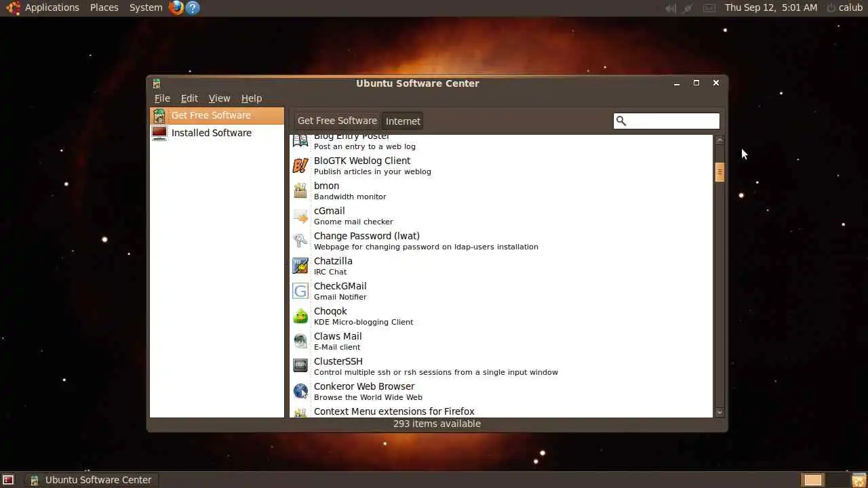This screenshot has height=488, width=868.
Task: Open the System menu
Action: click(x=146, y=7)
